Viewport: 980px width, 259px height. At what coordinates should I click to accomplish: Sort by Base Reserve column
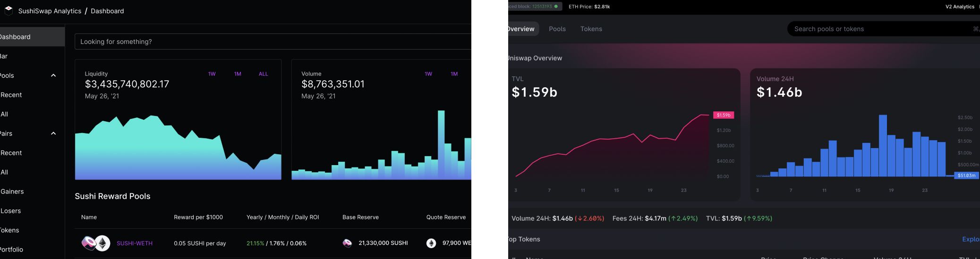click(360, 217)
